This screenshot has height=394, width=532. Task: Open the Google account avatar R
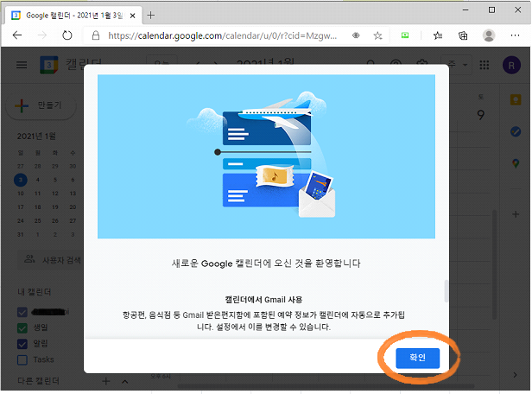(511, 65)
